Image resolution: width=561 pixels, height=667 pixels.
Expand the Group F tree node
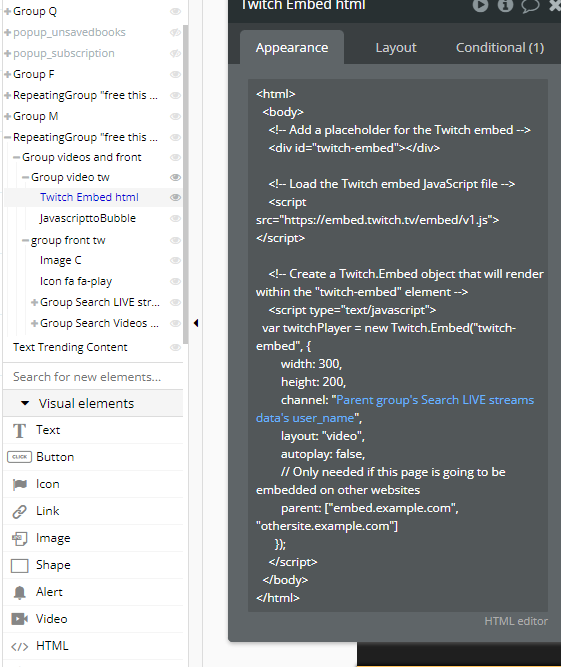[x=7, y=74]
